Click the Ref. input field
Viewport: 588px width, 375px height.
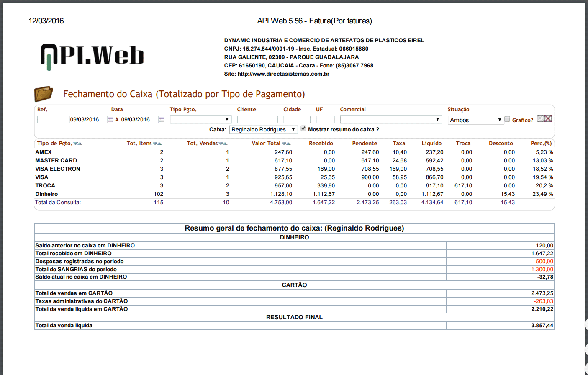pyautogui.click(x=51, y=120)
